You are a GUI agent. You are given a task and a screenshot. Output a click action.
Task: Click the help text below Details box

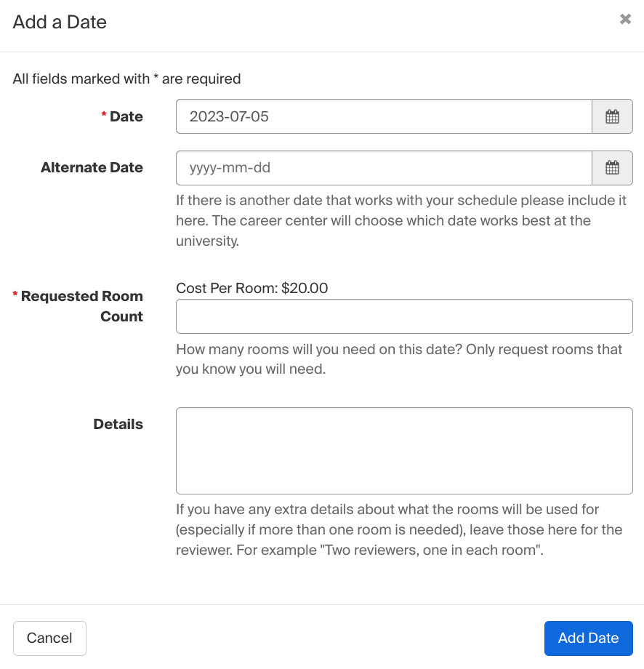click(398, 529)
